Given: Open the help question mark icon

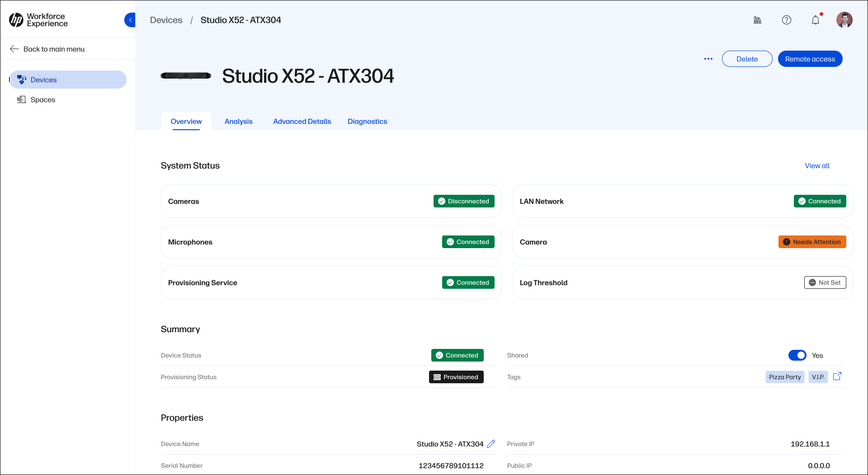Looking at the screenshot, I should click(787, 20).
